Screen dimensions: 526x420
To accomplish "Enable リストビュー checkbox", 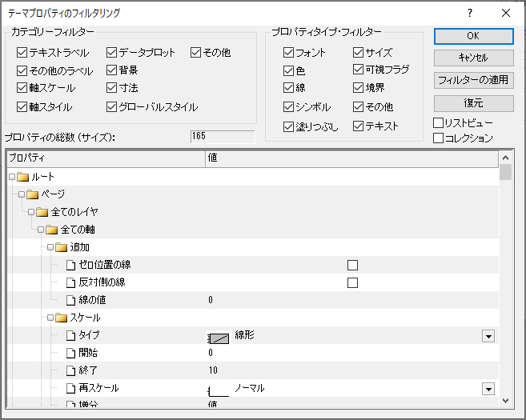I will 439,122.
